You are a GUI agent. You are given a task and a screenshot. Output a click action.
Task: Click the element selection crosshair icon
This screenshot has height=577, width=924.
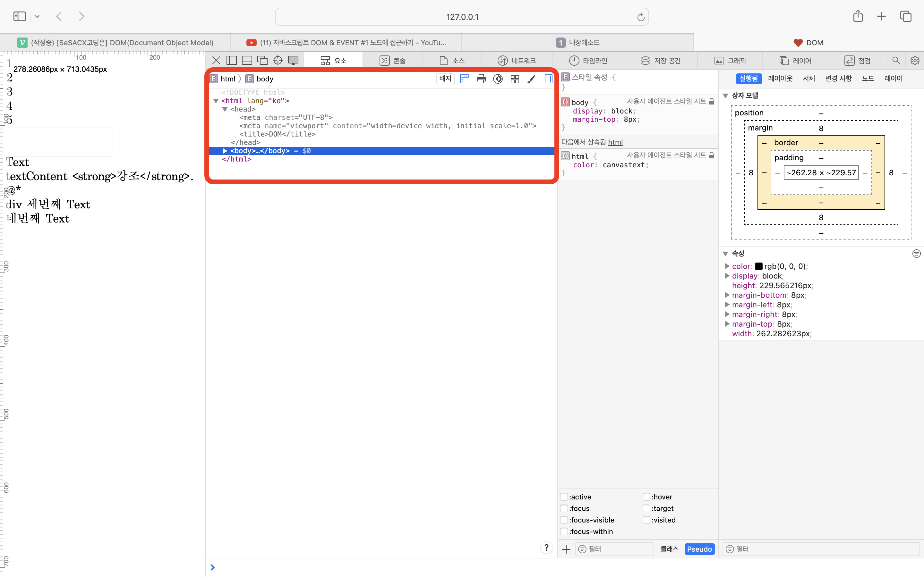click(278, 60)
